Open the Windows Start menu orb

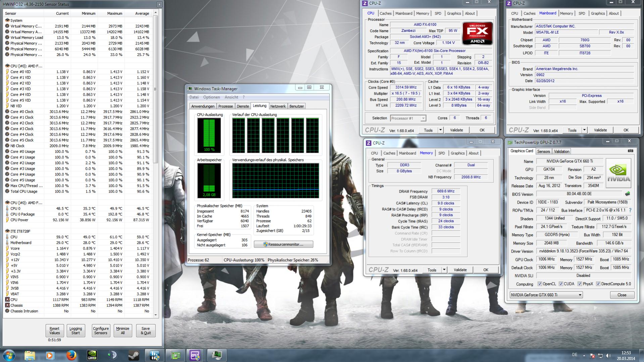click(x=9, y=355)
